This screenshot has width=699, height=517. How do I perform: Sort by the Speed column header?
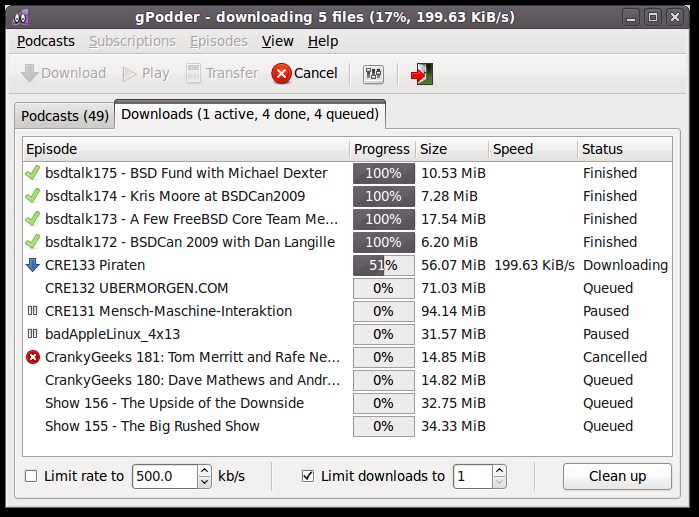tap(533, 149)
